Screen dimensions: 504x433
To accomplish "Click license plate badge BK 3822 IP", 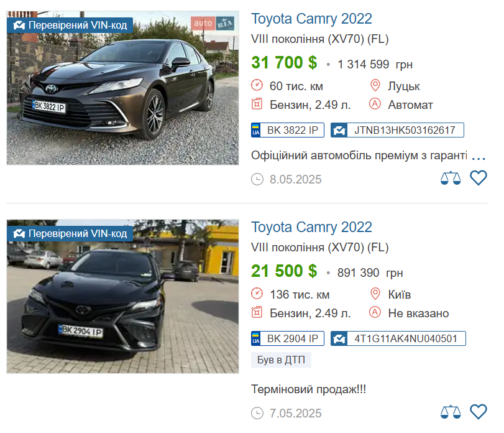I will (x=287, y=130).
